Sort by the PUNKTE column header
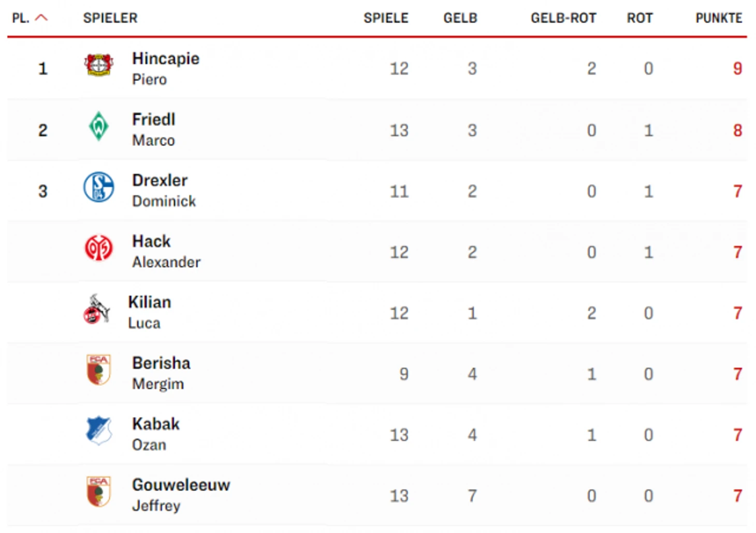This screenshot has width=756, height=533. tap(719, 18)
